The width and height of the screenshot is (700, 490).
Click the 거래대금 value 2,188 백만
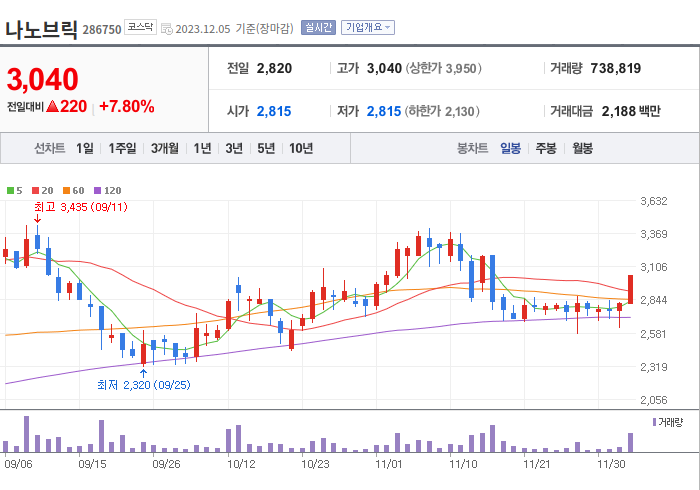[x=631, y=111]
